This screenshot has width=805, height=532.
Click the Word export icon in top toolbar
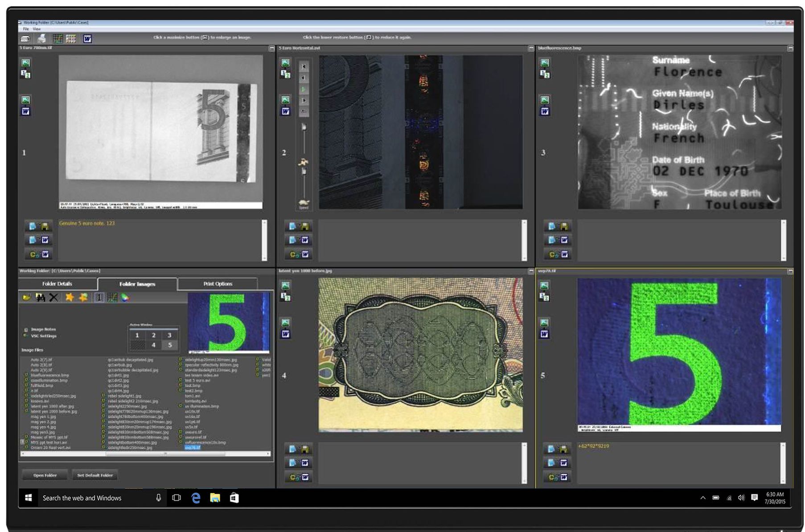click(87, 39)
